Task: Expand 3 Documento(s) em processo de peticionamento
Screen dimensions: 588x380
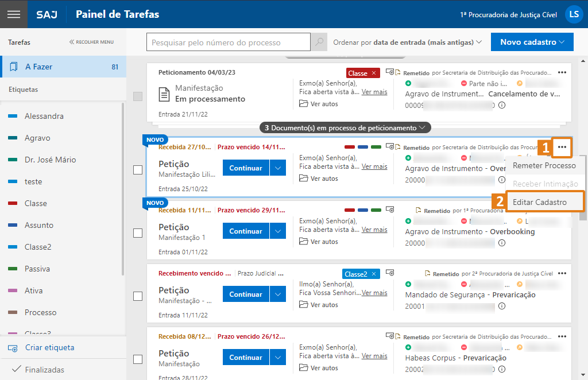Action: (x=345, y=127)
